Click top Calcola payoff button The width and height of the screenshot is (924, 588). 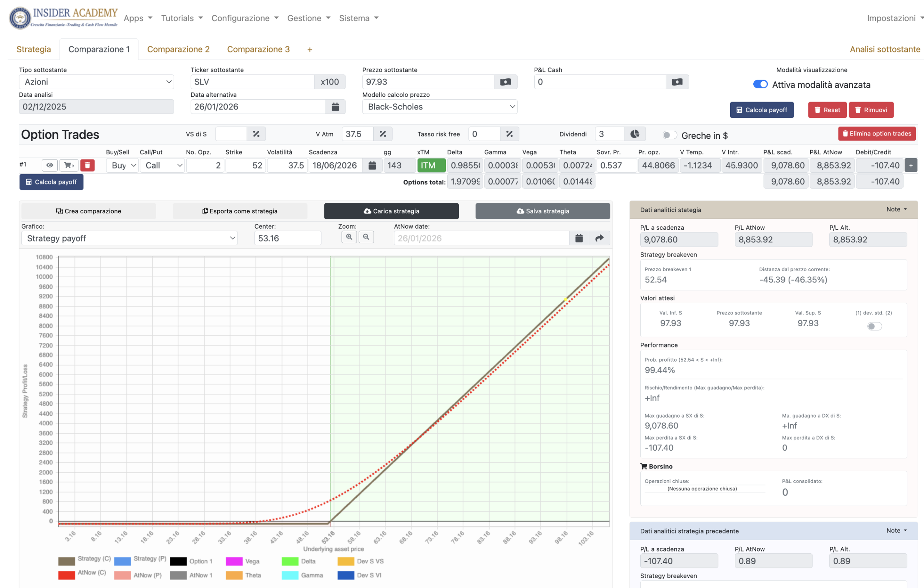tap(762, 110)
